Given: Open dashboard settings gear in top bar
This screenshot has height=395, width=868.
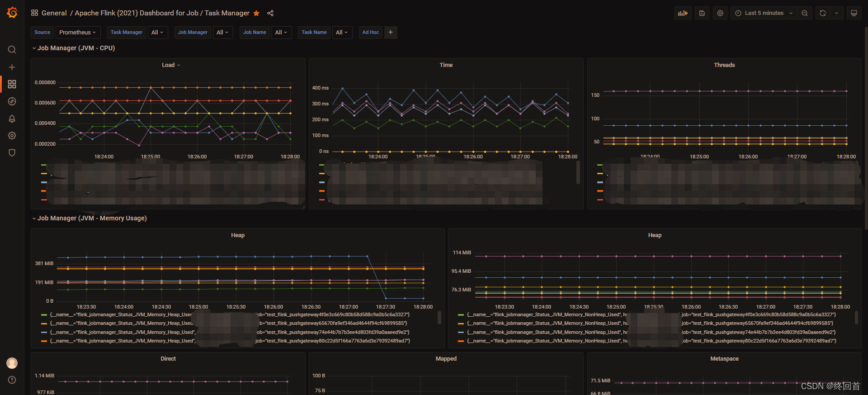Looking at the screenshot, I should click(720, 13).
